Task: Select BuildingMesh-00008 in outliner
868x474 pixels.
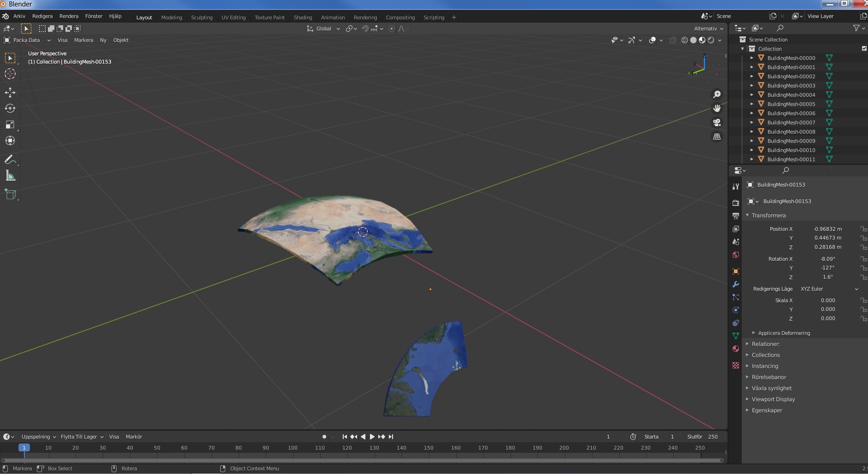Action: [791, 131]
